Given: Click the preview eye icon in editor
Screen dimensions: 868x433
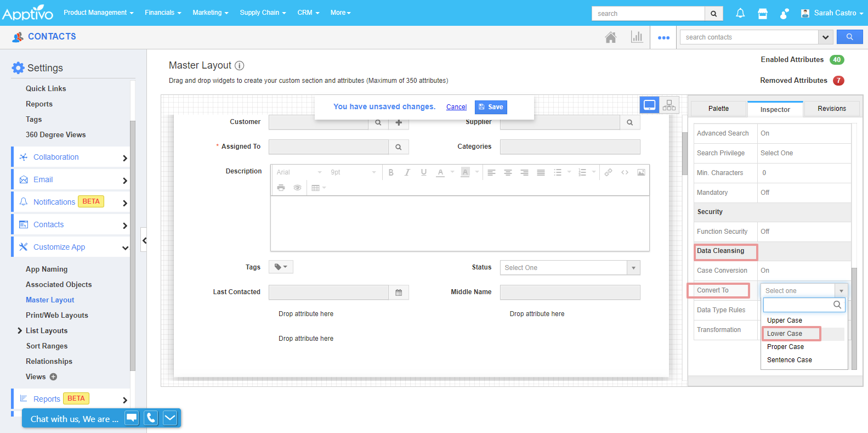Looking at the screenshot, I should pos(297,188).
